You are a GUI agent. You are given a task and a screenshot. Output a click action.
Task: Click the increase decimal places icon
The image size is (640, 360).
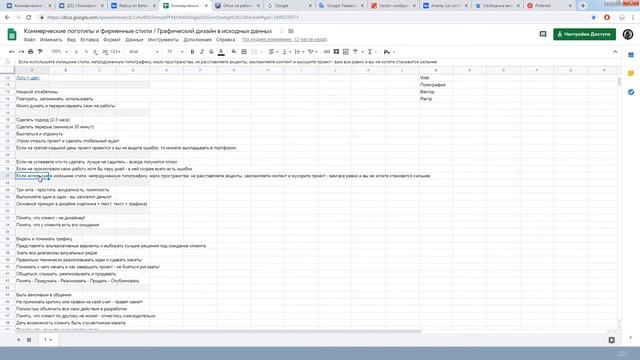[x=105, y=52]
